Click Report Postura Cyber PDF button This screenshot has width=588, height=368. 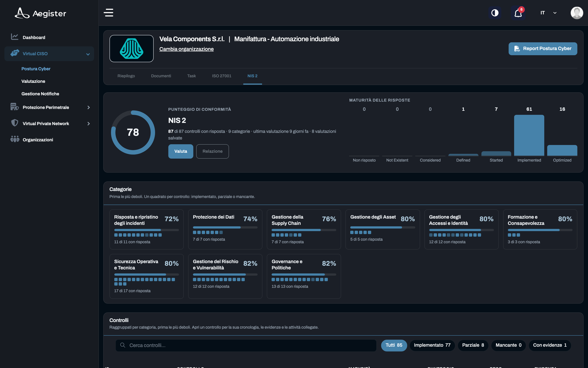[543, 49]
